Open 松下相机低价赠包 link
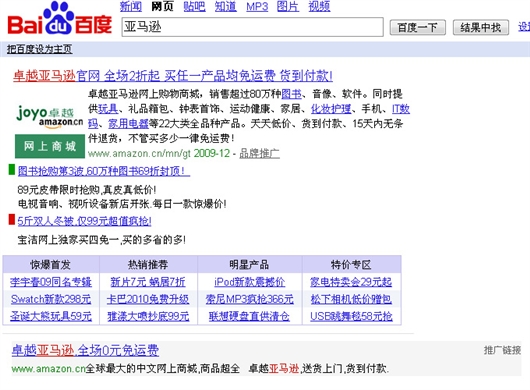Viewport: 530px width, 390px height. pos(351,299)
